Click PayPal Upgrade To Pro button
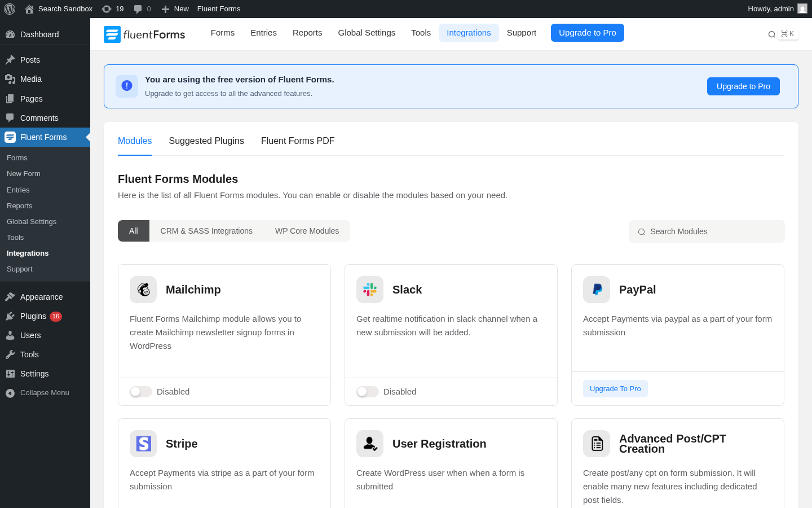This screenshot has width=812, height=508. pyautogui.click(x=615, y=389)
